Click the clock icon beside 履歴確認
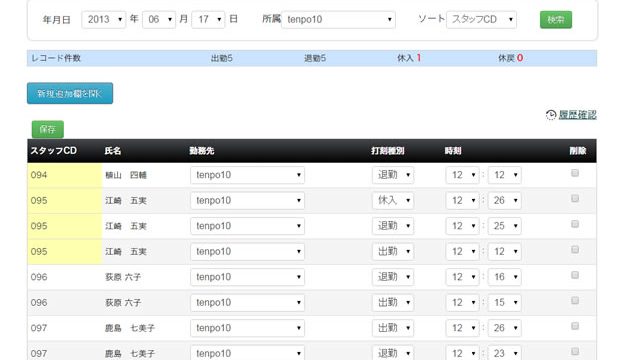This screenshot has width=640, height=360. pos(551,115)
